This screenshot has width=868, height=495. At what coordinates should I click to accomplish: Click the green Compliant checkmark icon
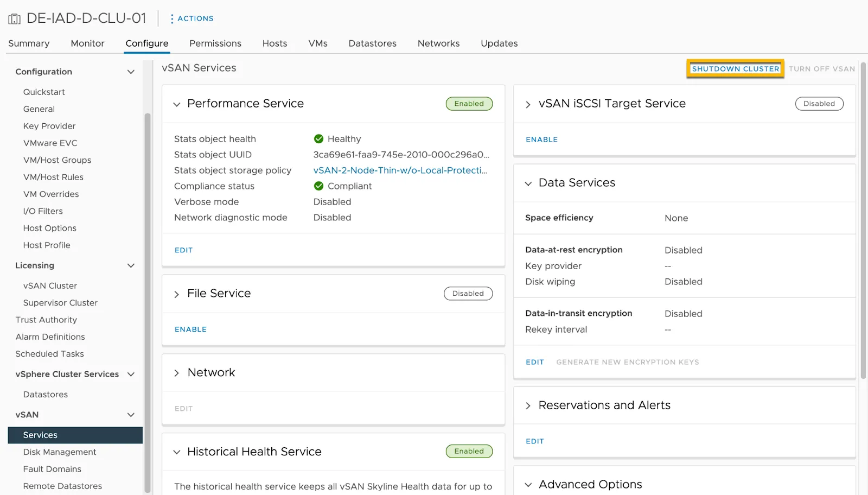pos(318,186)
